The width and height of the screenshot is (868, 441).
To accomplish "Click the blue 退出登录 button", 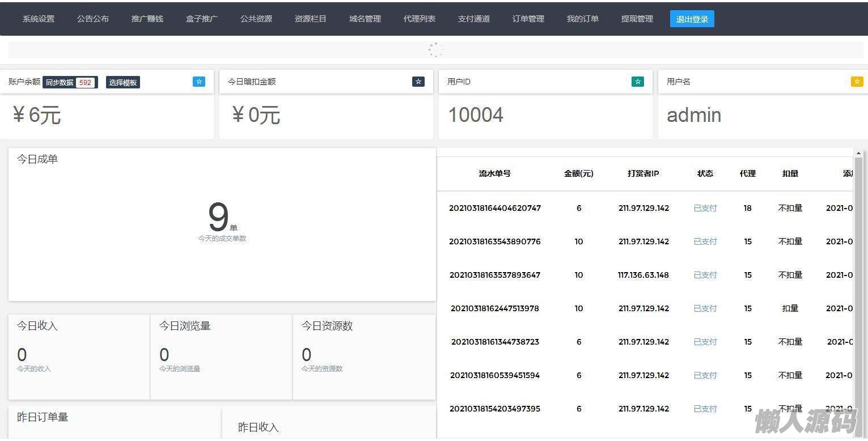I will click(x=692, y=19).
